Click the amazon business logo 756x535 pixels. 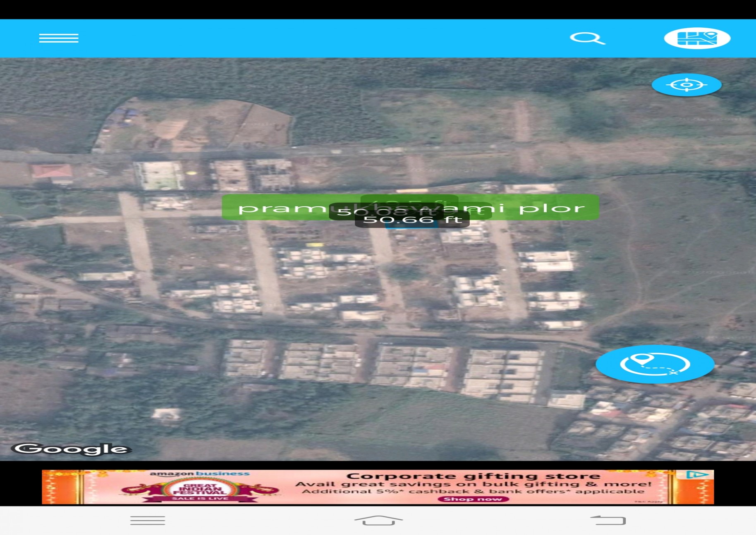(x=199, y=474)
